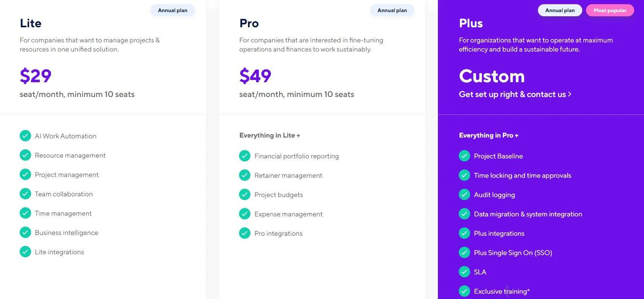Click the green check beside Business intelligence

click(25, 232)
